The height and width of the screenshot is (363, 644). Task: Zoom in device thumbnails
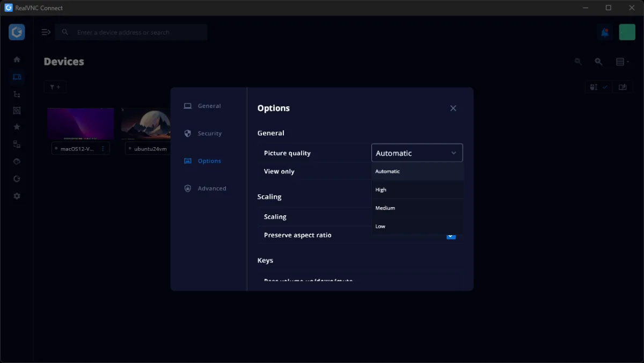[x=598, y=62]
